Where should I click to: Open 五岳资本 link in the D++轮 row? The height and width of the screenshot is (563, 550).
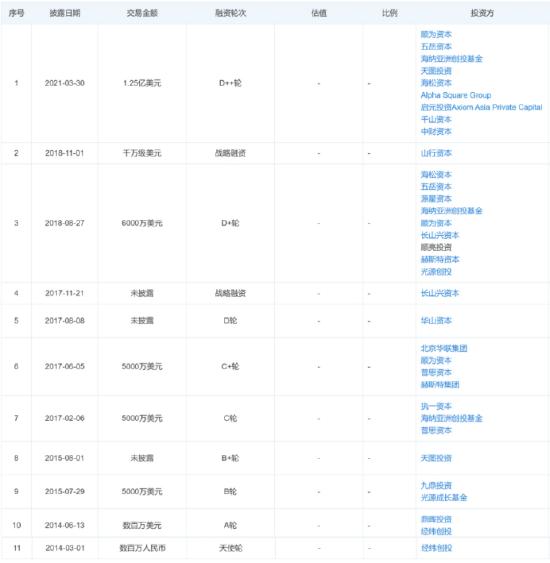pos(436,47)
